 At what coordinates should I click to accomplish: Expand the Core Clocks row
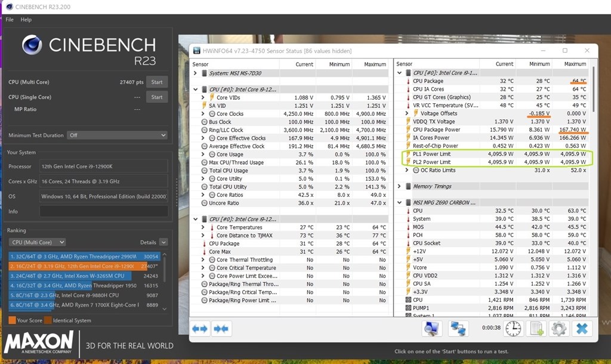tap(203, 114)
